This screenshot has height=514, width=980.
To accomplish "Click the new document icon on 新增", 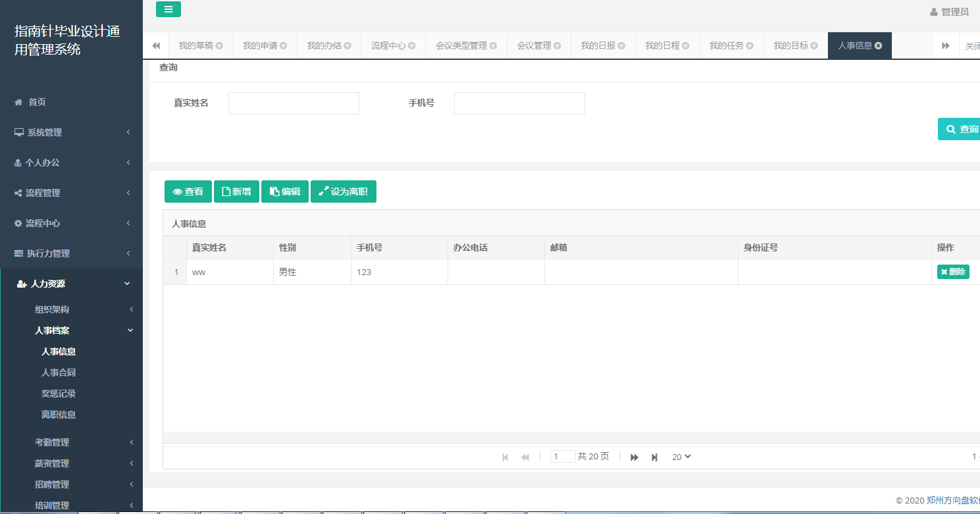I will click(226, 192).
